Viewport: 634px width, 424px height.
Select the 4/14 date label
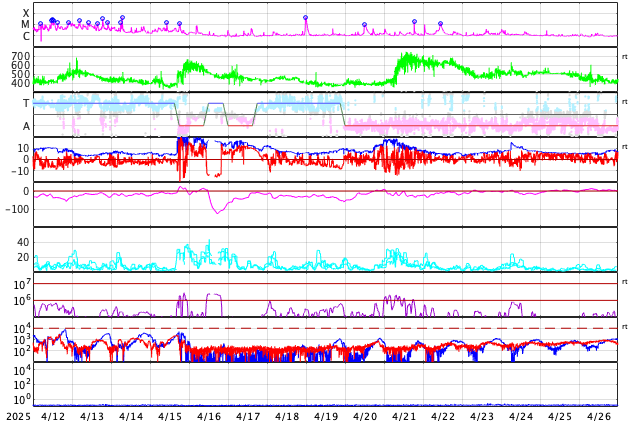pyautogui.click(x=131, y=417)
